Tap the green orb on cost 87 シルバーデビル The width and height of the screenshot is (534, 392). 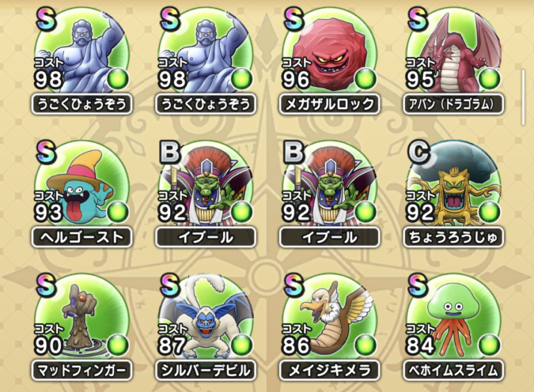click(x=241, y=345)
